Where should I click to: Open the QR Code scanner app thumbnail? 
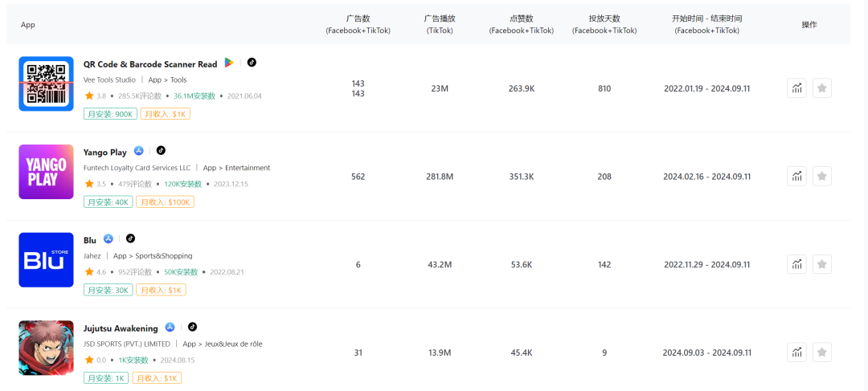click(x=46, y=83)
